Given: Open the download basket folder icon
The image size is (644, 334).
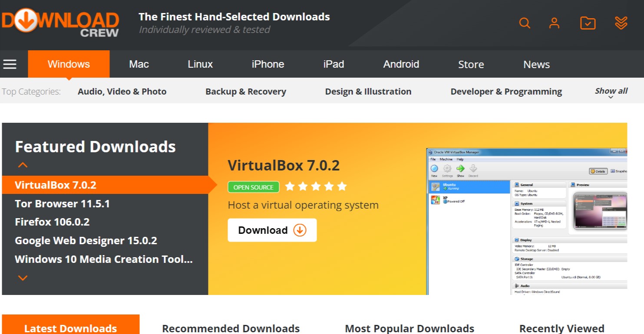Looking at the screenshot, I should [588, 23].
